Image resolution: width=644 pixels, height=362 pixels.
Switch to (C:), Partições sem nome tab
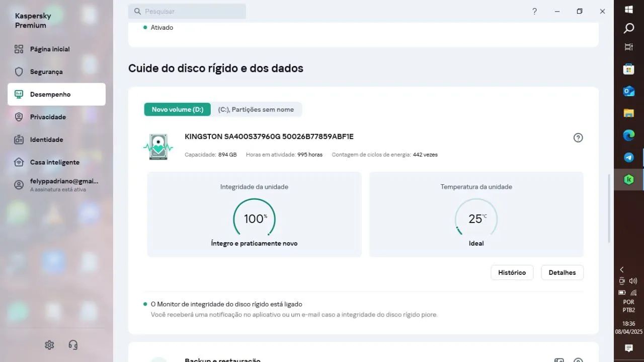[256, 109]
